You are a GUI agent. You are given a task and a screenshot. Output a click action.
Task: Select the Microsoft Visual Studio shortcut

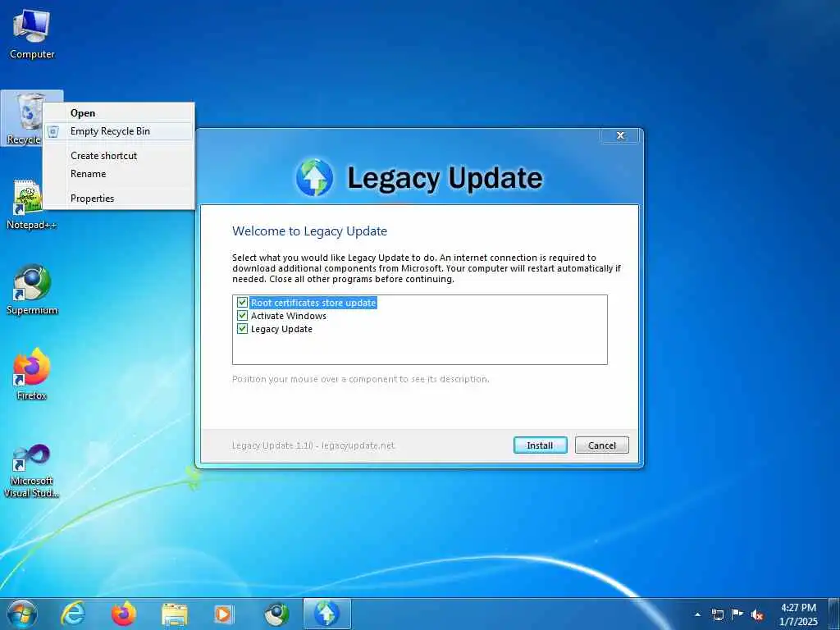coord(32,472)
